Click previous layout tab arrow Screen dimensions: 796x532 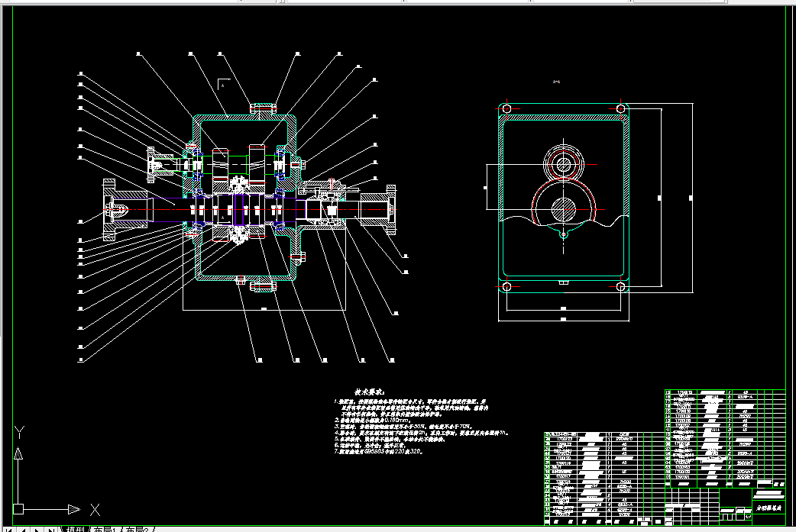coord(23,530)
